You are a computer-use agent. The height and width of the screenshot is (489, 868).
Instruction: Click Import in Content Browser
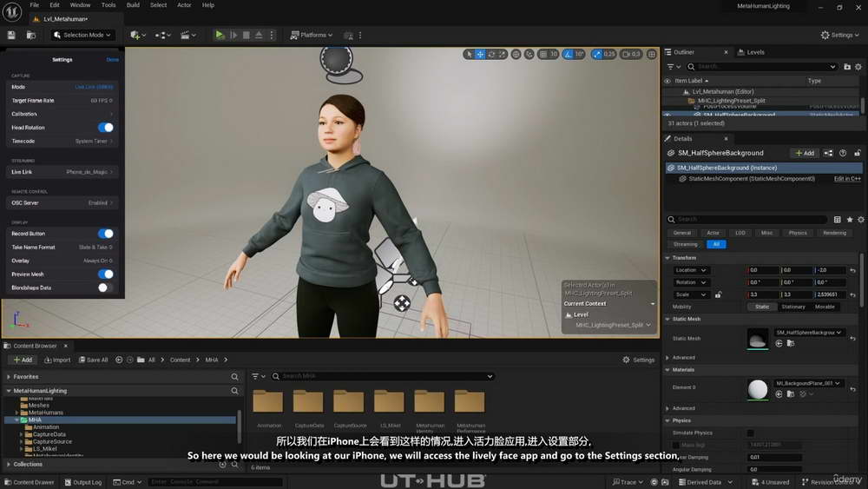coord(57,360)
